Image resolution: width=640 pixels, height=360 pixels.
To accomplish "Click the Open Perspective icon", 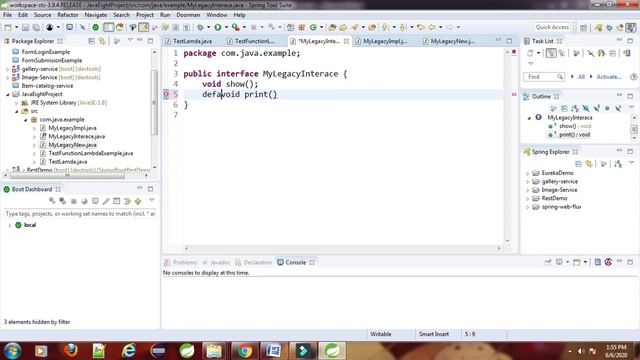I will coord(584,27).
